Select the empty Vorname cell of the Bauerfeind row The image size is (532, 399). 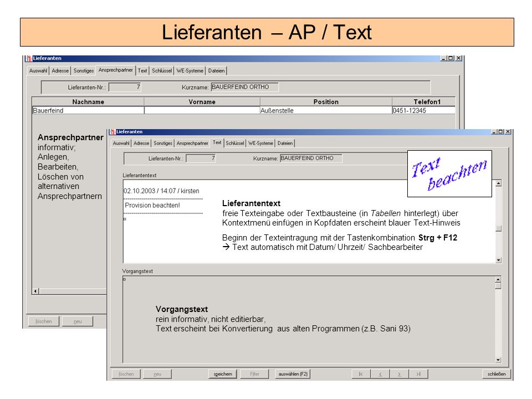point(202,110)
